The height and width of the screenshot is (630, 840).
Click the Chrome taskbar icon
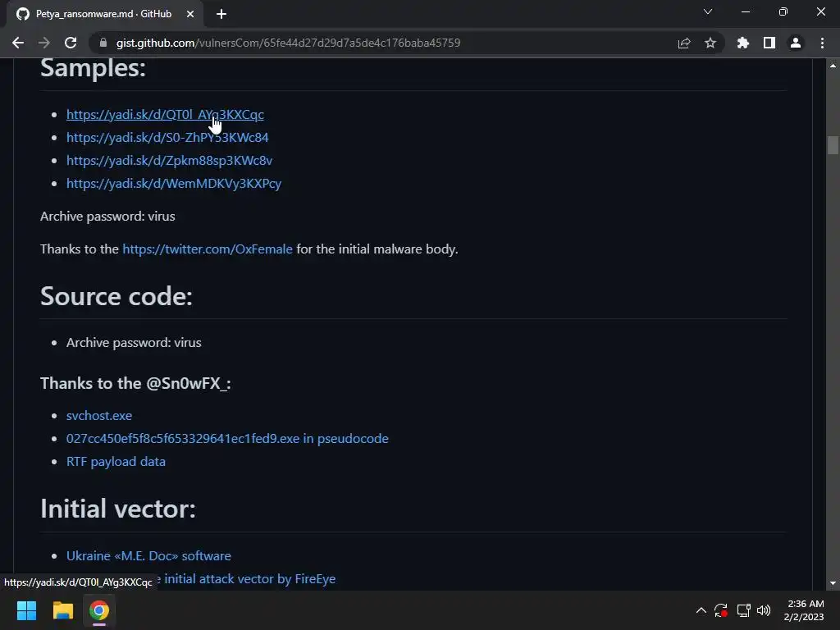point(99,610)
